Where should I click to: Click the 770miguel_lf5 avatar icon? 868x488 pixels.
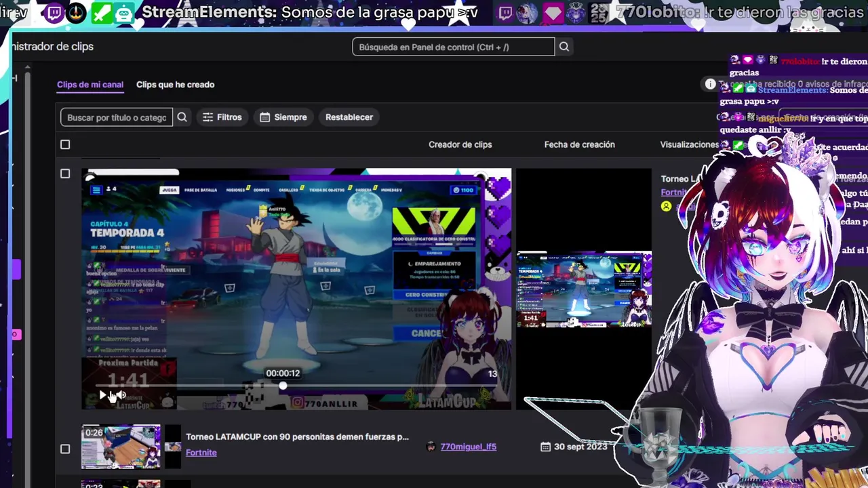click(x=431, y=447)
